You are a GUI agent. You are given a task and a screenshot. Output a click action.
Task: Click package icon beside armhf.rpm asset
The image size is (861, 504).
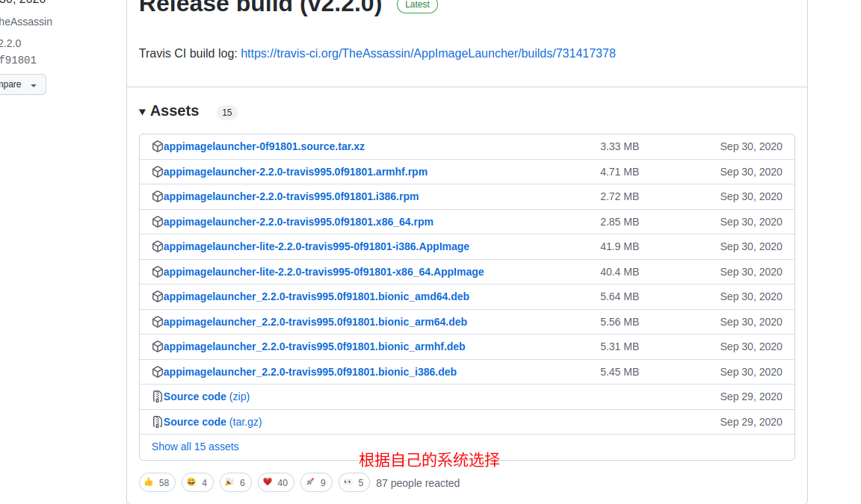pyautogui.click(x=158, y=172)
